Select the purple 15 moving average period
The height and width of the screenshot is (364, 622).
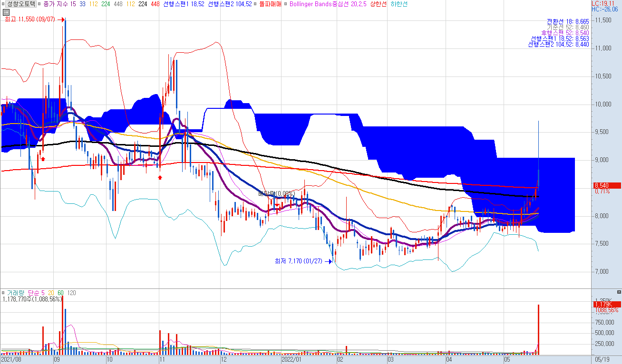[x=72, y=4]
